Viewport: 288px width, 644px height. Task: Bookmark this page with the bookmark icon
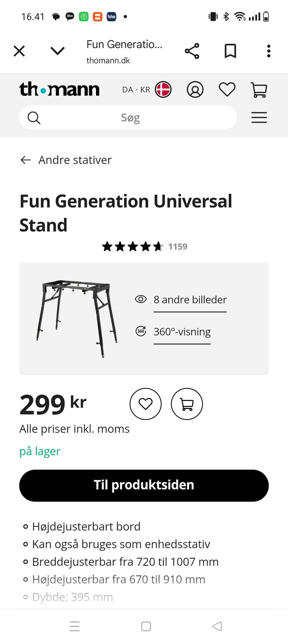(x=230, y=51)
